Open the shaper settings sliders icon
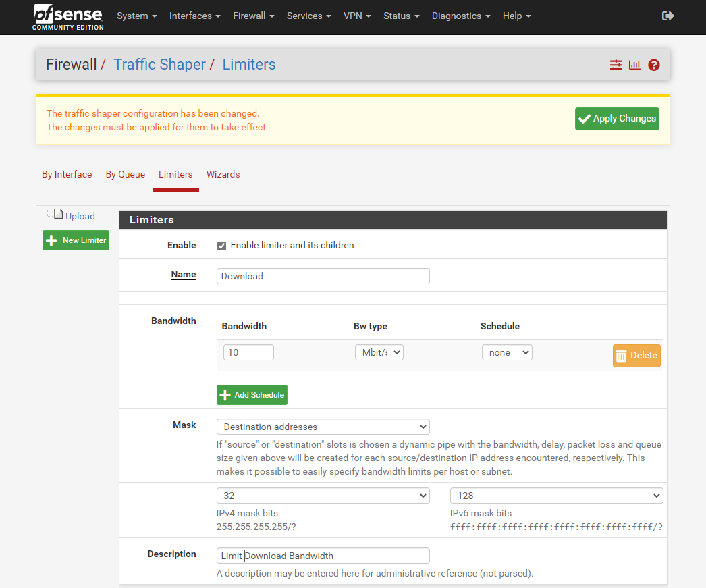Viewport: 706px width, 588px height. pos(616,65)
